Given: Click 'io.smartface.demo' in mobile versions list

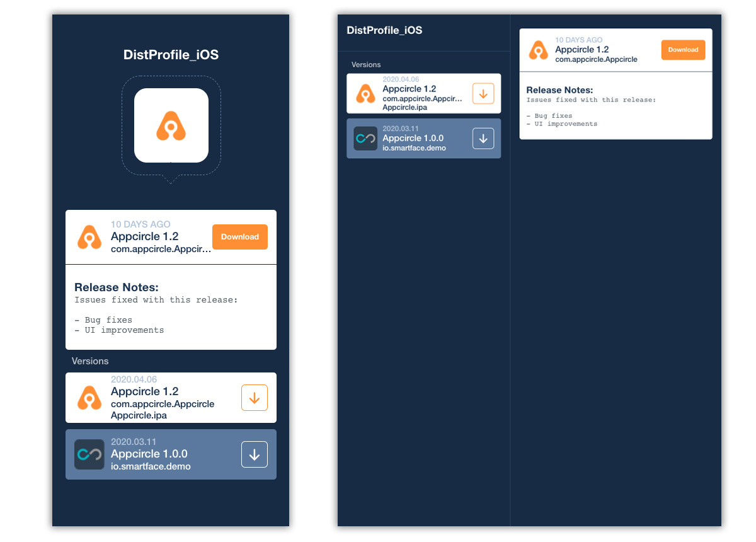Looking at the screenshot, I should coord(151,466).
